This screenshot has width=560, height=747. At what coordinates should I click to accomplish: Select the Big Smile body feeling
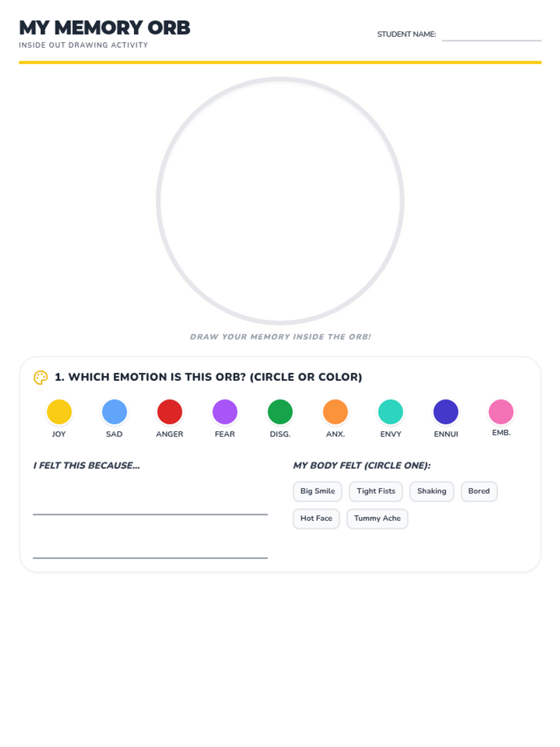[x=317, y=491]
